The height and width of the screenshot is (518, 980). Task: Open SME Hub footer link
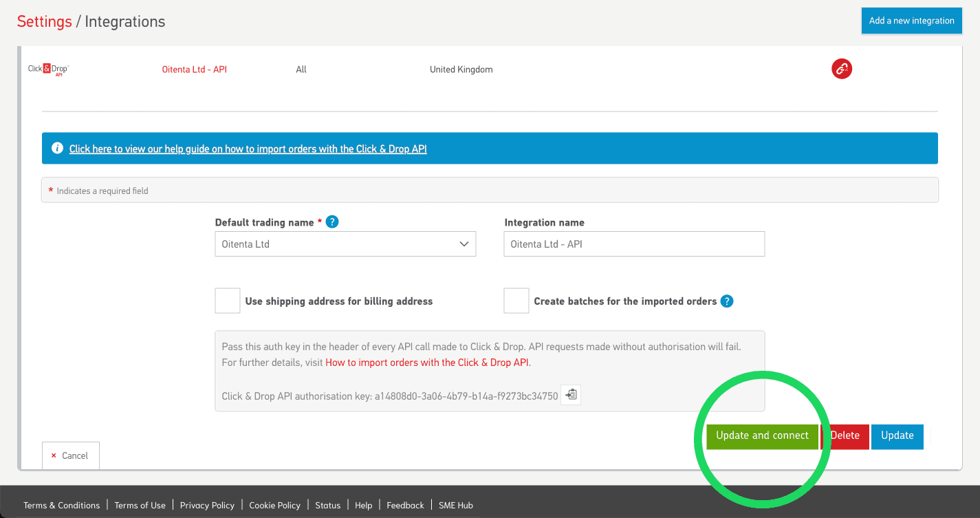[456, 505]
